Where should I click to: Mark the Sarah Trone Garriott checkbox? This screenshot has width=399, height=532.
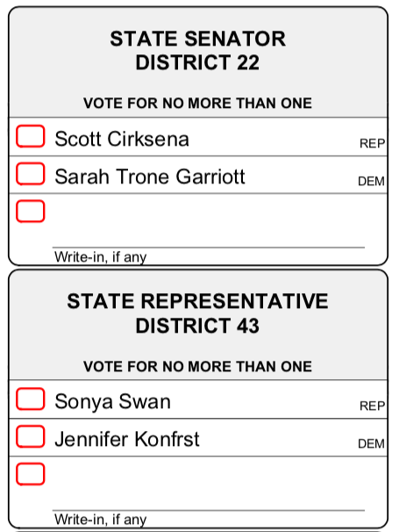coord(31,174)
